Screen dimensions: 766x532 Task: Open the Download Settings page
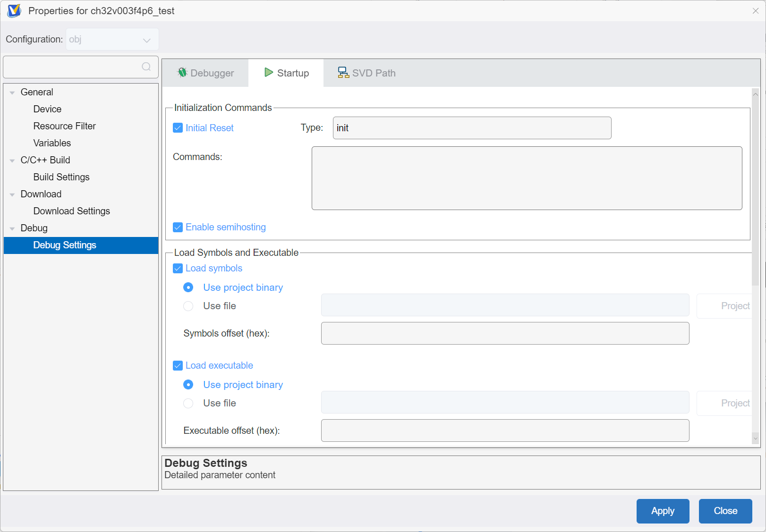pos(72,211)
